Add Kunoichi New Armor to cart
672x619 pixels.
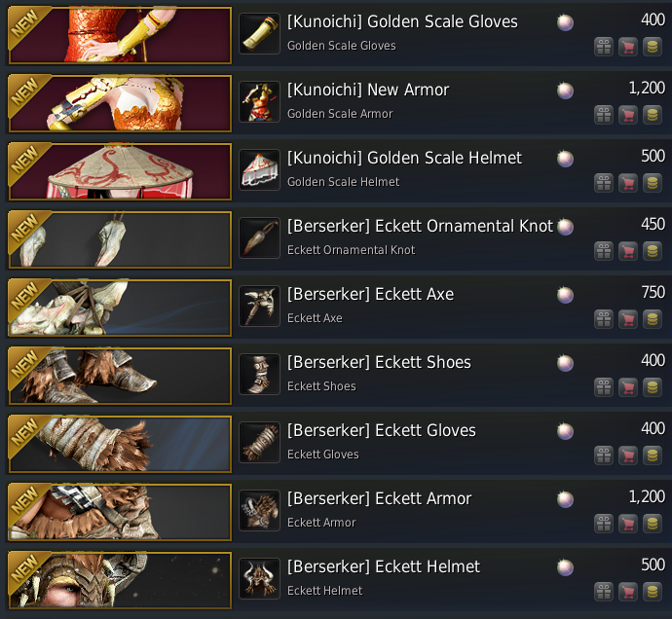pyautogui.click(x=628, y=115)
